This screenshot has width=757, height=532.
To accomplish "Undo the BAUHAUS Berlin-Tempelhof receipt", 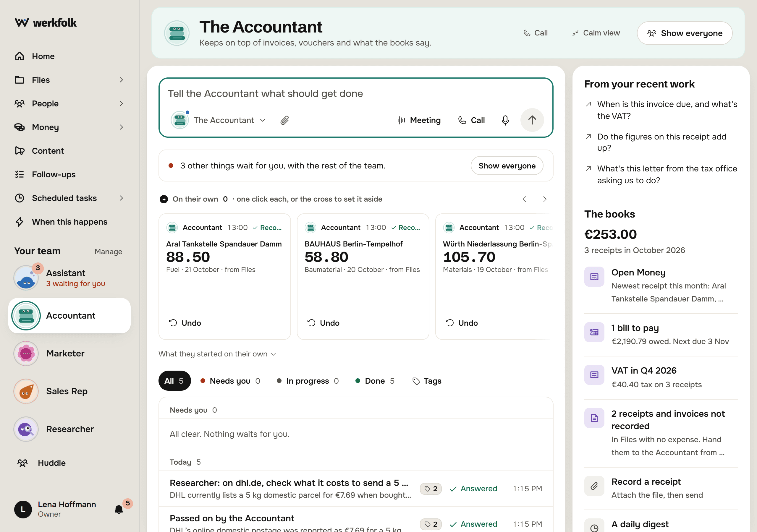I will 323,323.
